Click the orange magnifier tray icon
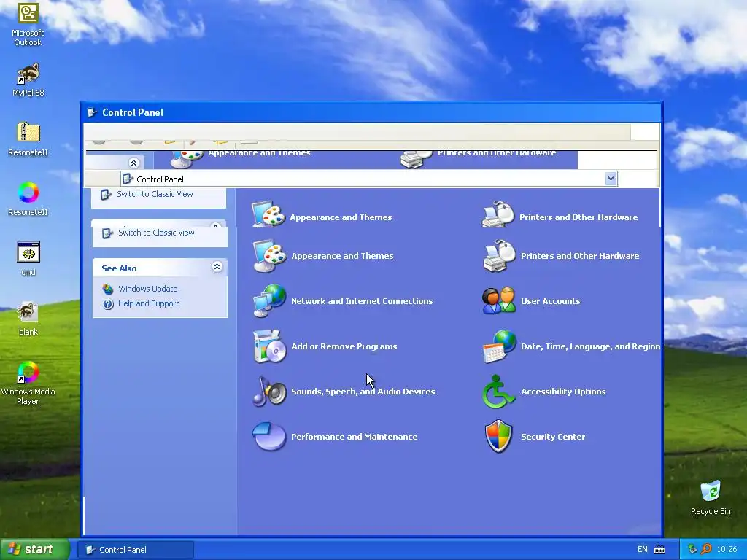747x560 pixels. point(706,550)
